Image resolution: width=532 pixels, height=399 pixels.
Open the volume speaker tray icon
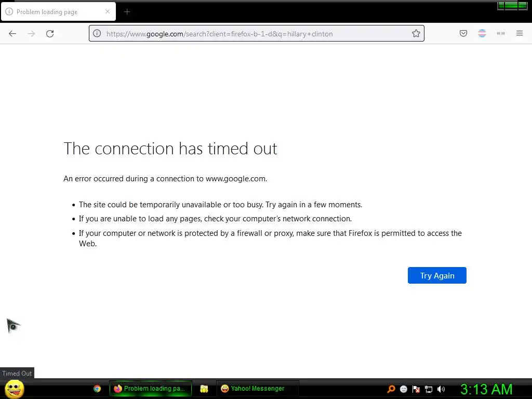(441, 389)
